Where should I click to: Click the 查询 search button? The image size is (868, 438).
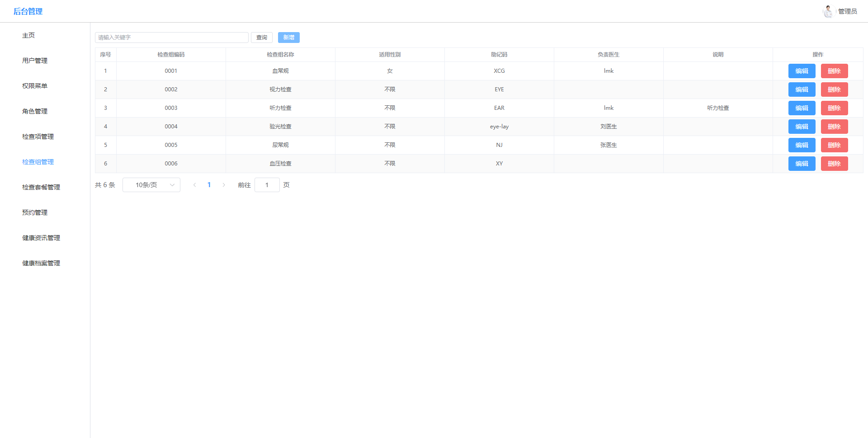click(x=262, y=38)
